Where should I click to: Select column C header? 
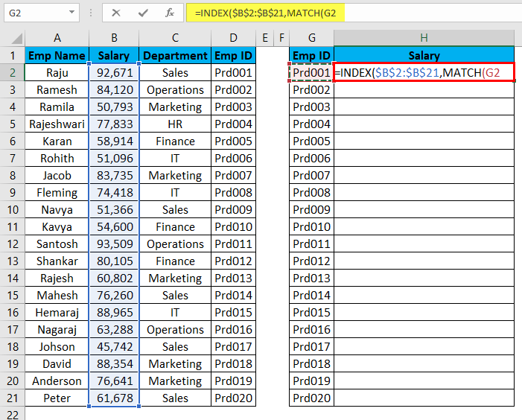pyautogui.click(x=175, y=38)
